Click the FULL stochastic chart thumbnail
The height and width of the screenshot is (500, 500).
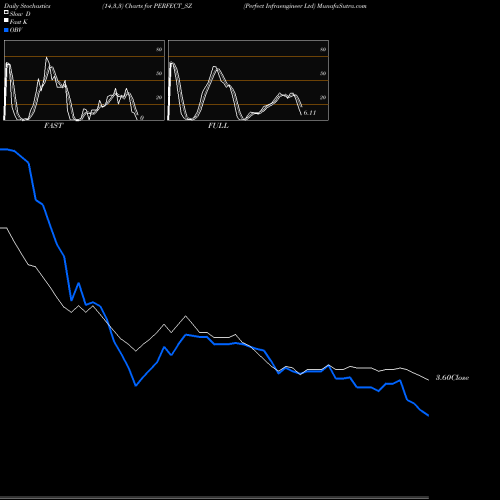(248, 80)
